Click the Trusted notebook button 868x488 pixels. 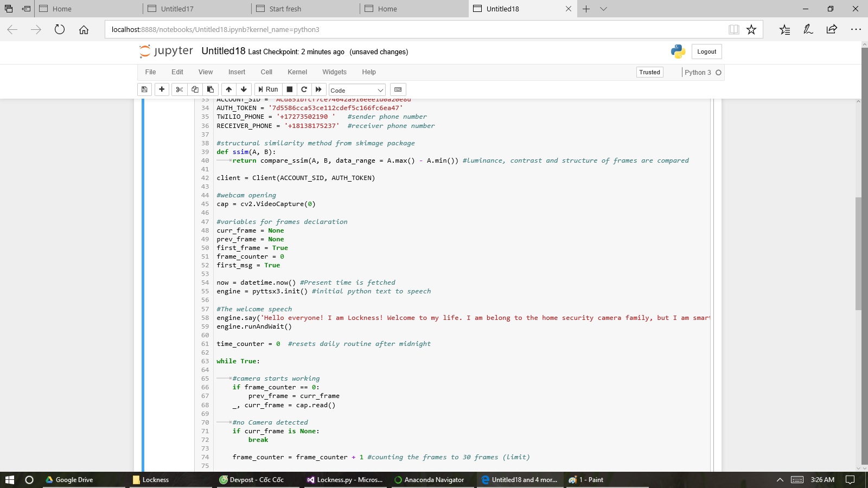(650, 72)
